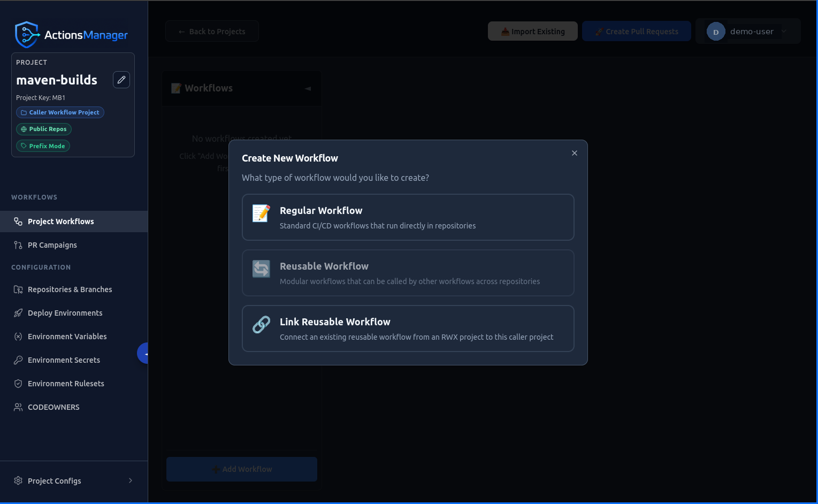Click "Standard CI/CD workflows" description text
The image size is (818, 504).
click(x=378, y=226)
